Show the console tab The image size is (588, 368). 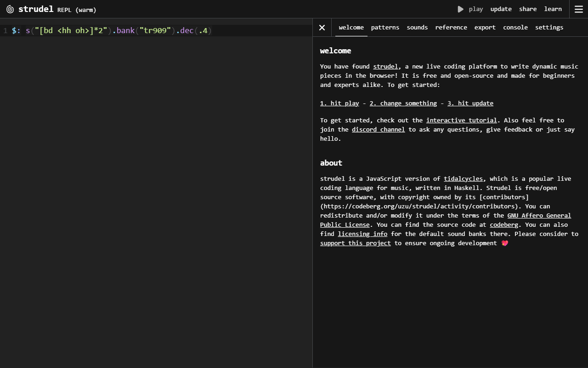[515, 28]
